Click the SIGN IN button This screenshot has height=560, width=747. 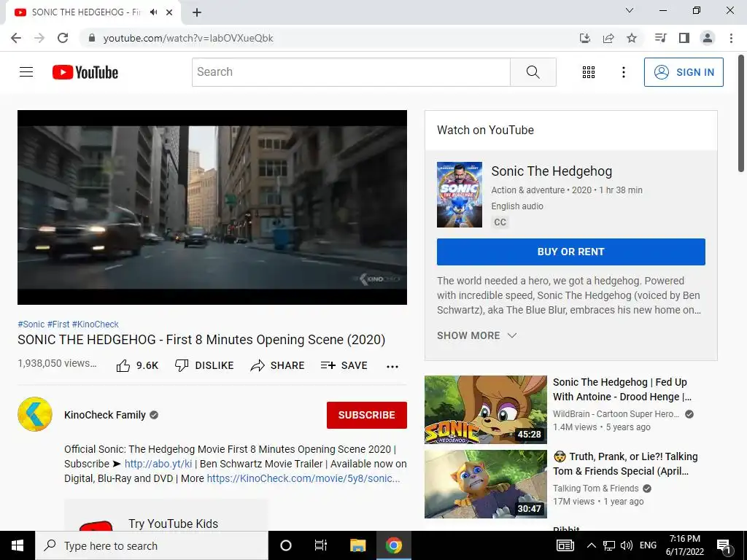(683, 72)
